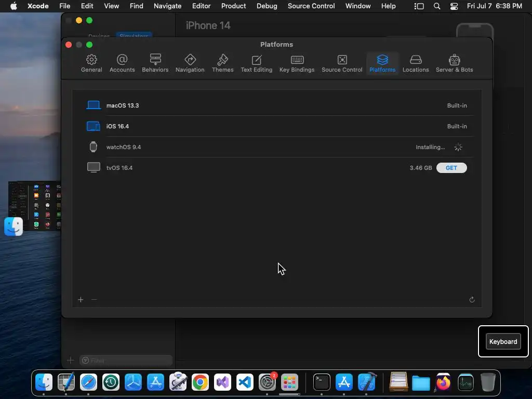532x399 pixels.
Task: Click the watchOS watch icon
Action: pyautogui.click(x=94, y=147)
